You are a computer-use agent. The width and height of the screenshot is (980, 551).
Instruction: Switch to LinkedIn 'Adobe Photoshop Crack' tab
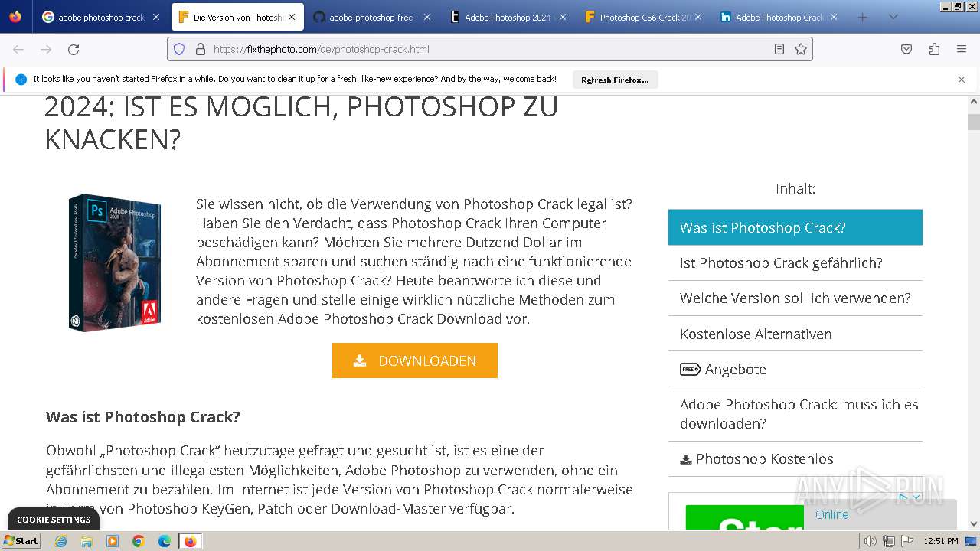coord(779,17)
